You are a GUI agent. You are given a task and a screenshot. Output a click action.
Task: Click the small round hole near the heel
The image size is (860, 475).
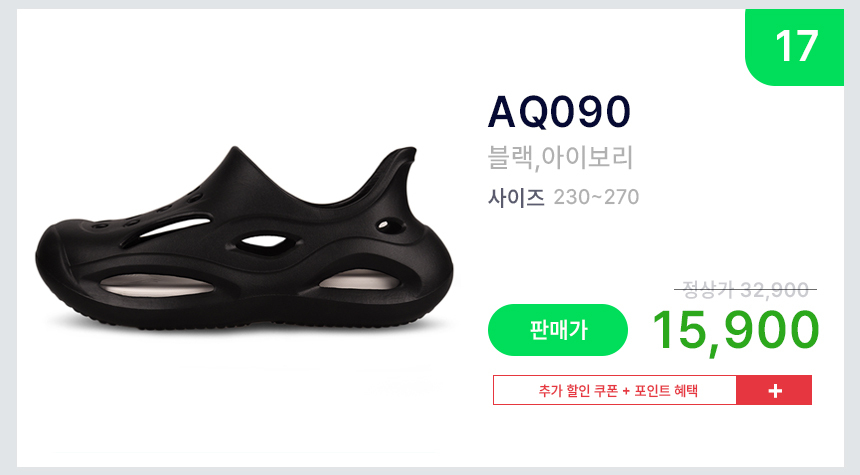(x=391, y=225)
